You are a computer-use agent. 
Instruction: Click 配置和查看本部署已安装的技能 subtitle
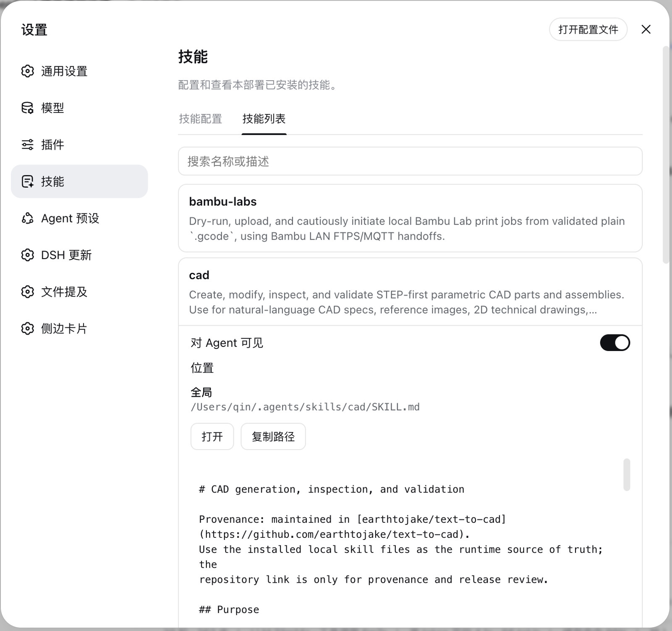point(257,85)
